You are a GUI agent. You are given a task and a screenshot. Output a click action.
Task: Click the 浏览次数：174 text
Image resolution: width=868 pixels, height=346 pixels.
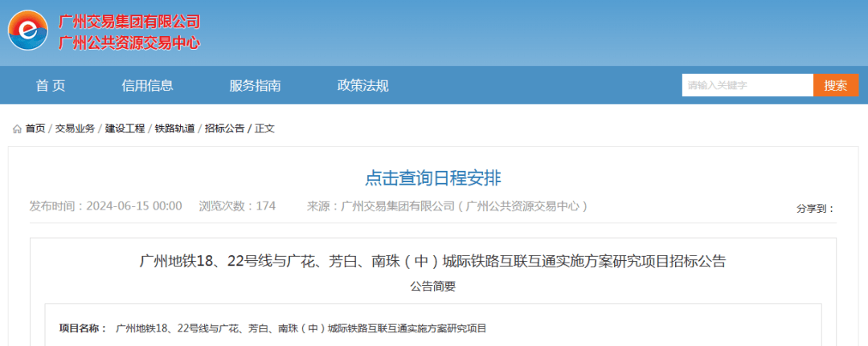[237, 206]
